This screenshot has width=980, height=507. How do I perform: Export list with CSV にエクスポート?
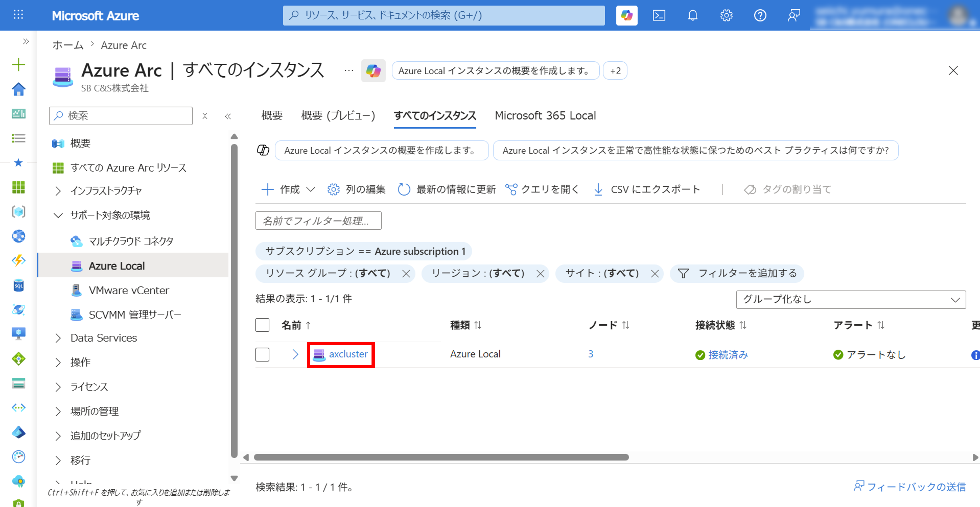pos(647,189)
